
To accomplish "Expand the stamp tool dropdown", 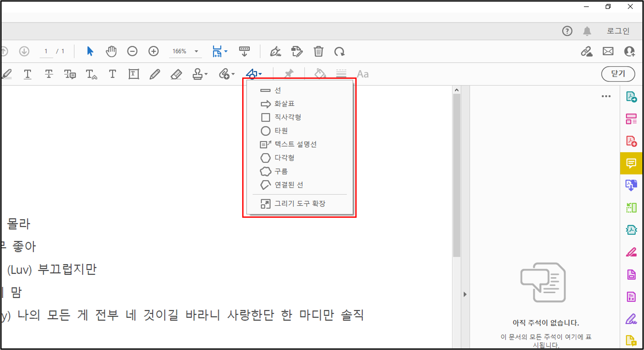I will click(x=206, y=74).
